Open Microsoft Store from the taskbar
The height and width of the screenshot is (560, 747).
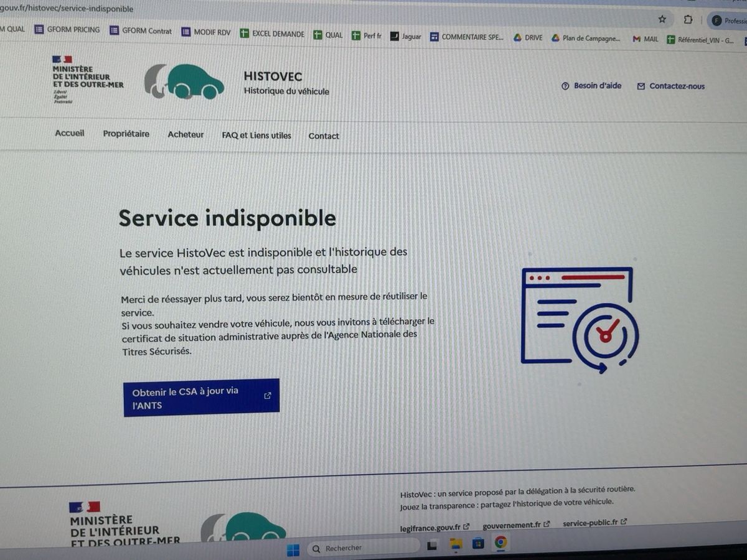pyautogui.click(x=478, y=543)
